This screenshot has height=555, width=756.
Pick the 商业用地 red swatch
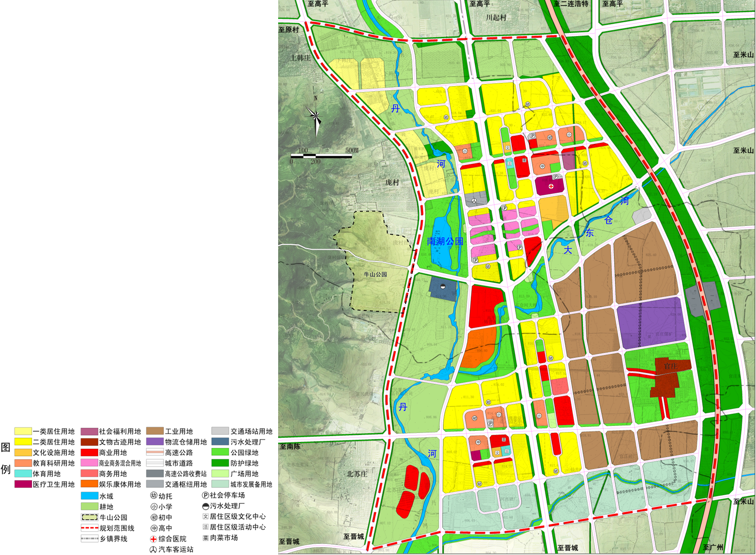pos(89,452)
